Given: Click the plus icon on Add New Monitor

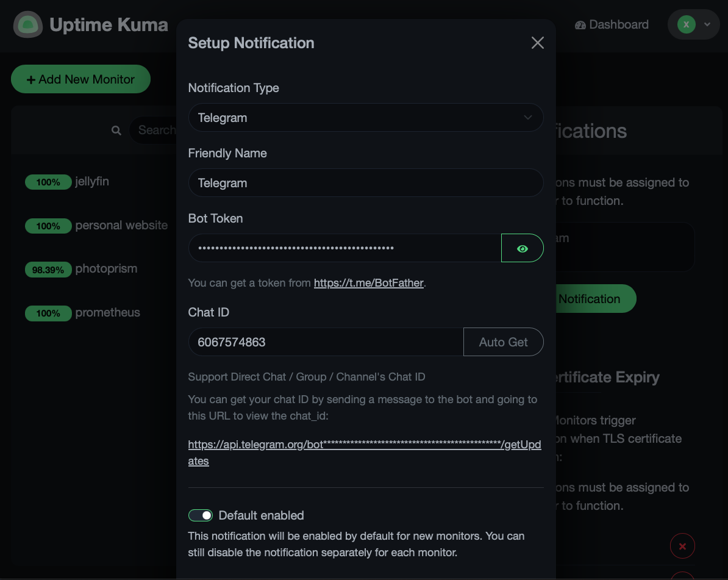Looking at the screenshot, I should 31,80.
